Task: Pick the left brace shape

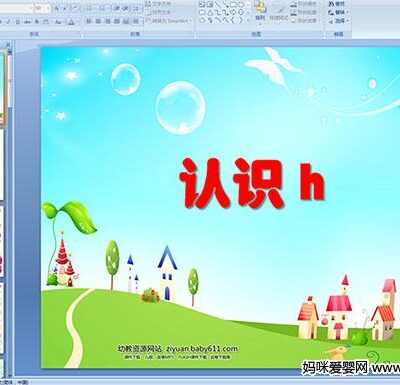Action: pos(233,20)
